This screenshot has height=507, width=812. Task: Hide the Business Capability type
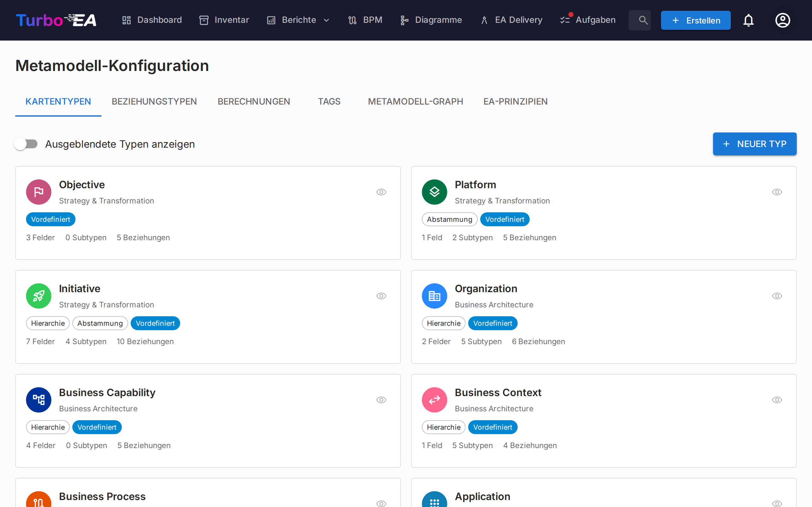(x=381, y=400)
